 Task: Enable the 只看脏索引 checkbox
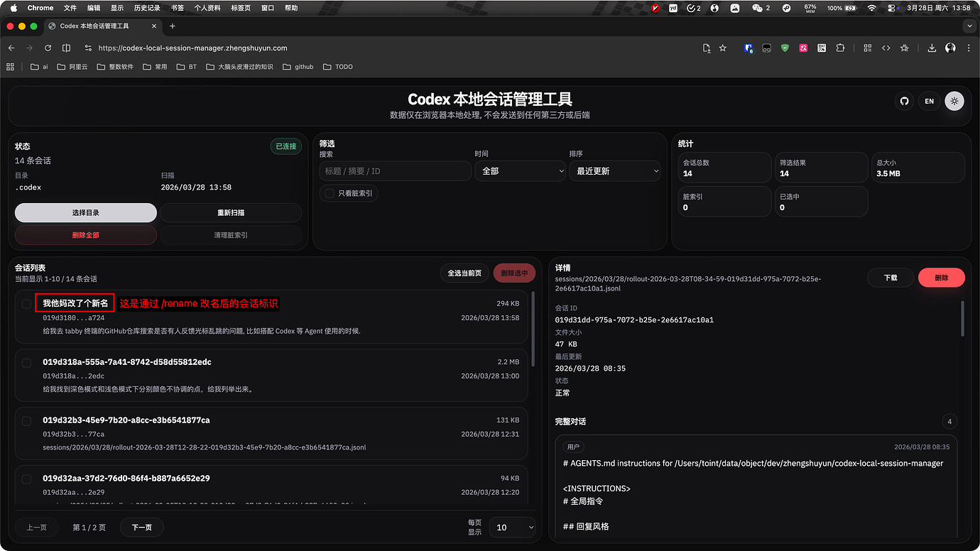330,193
